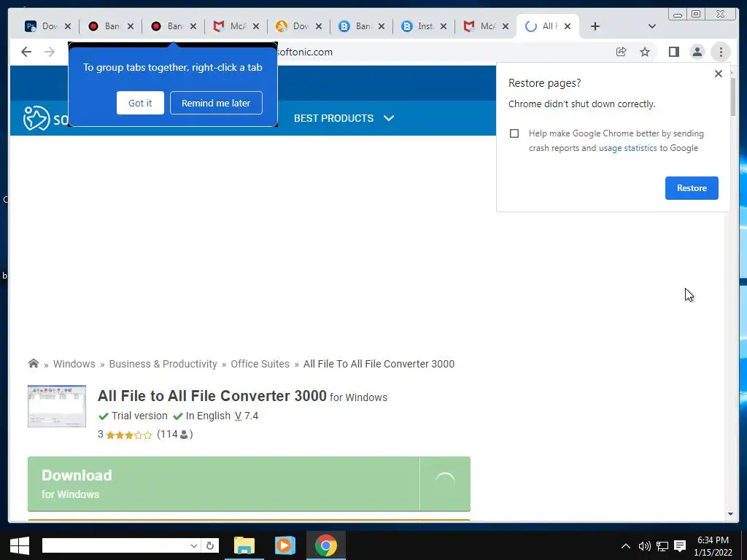
Task: Open the media player taskbar icon
Action: [x=285, y=545]
